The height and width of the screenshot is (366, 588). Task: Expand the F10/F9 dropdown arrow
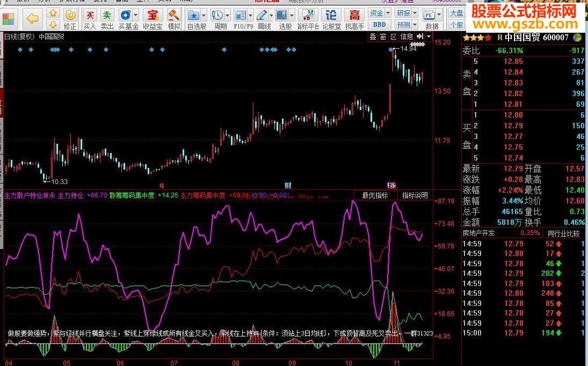pyautogui.click(x=250, y=16)
